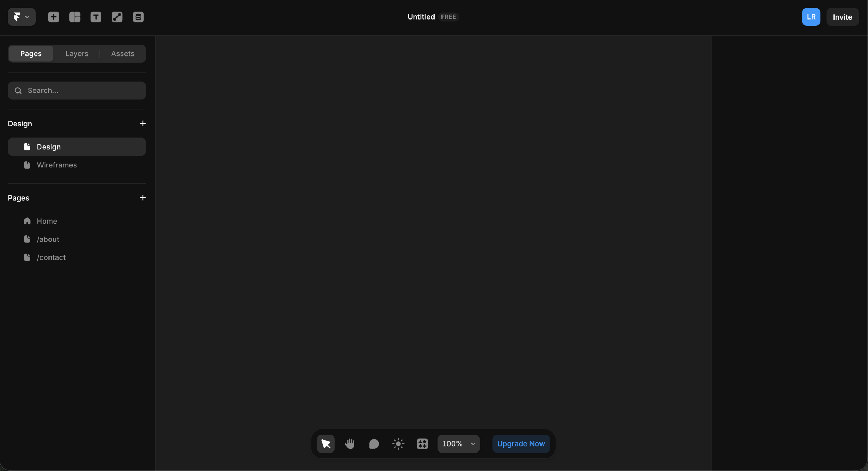Add a new web page via Pages plus
The image size is (868, 471).
click(143, 198)
